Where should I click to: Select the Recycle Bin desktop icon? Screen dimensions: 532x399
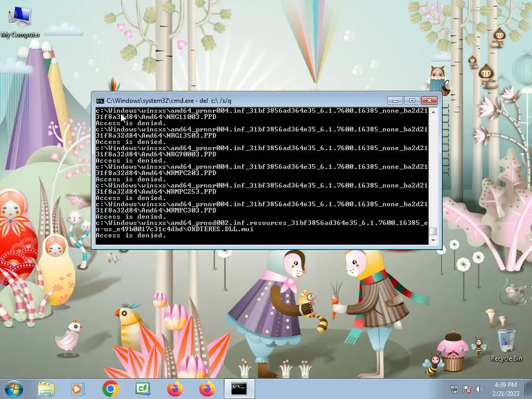click(x=506, y=345)
